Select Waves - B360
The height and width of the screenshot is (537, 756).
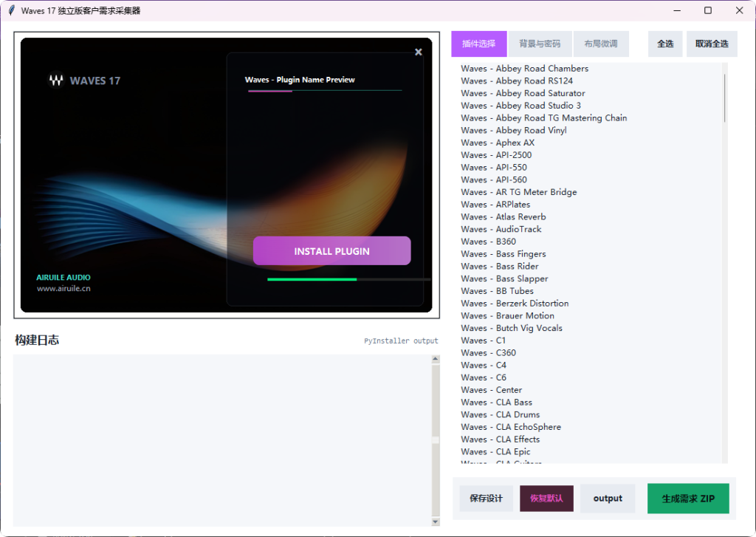point(489,242)
